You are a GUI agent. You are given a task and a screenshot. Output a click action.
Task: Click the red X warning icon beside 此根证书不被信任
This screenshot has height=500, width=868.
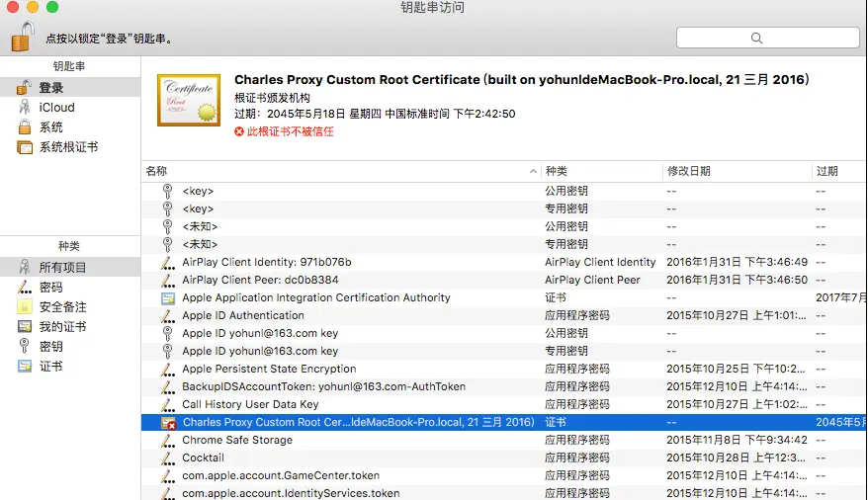point(239,131)
